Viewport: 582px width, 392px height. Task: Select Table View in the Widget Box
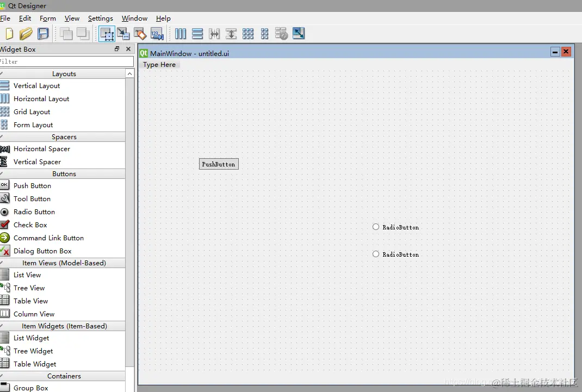(x=63, y=301)
